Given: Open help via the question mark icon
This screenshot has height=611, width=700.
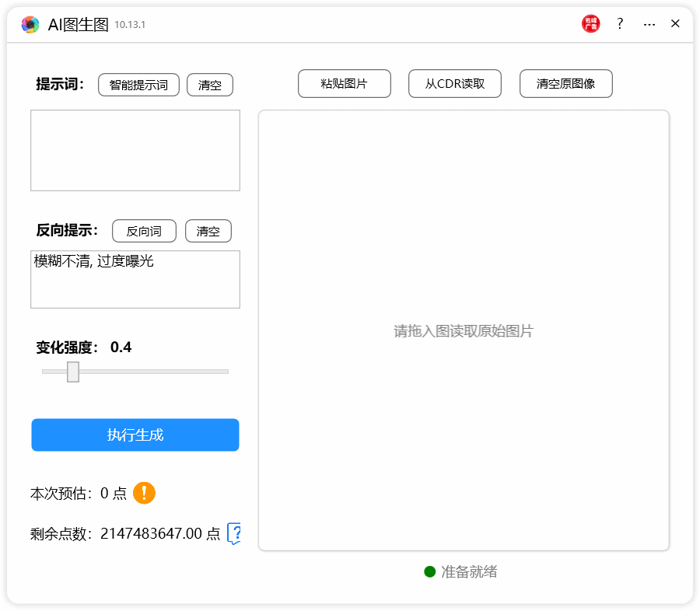Looking at the screenshot, I should coord(620,24).
